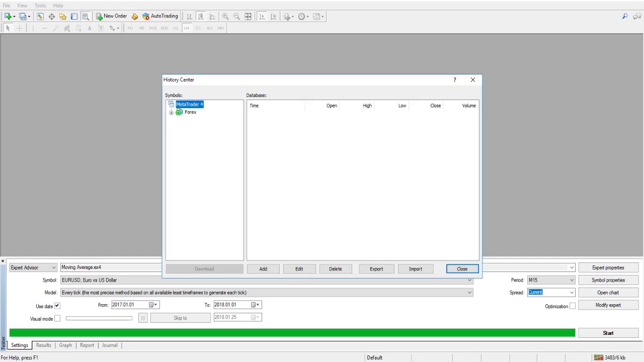Open the Templates toolbar icon
Viewport: 644px width, 362px height.
[317, 17]
